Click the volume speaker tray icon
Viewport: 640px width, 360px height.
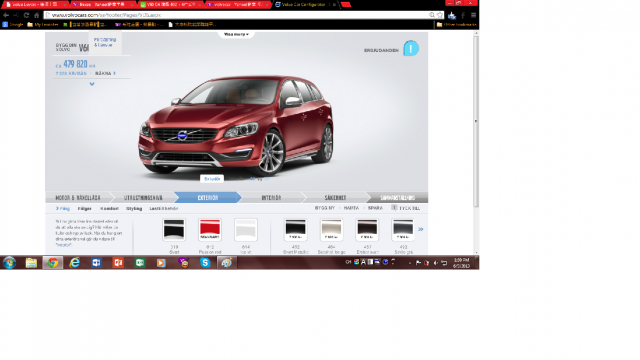click(x=436, y=263)
